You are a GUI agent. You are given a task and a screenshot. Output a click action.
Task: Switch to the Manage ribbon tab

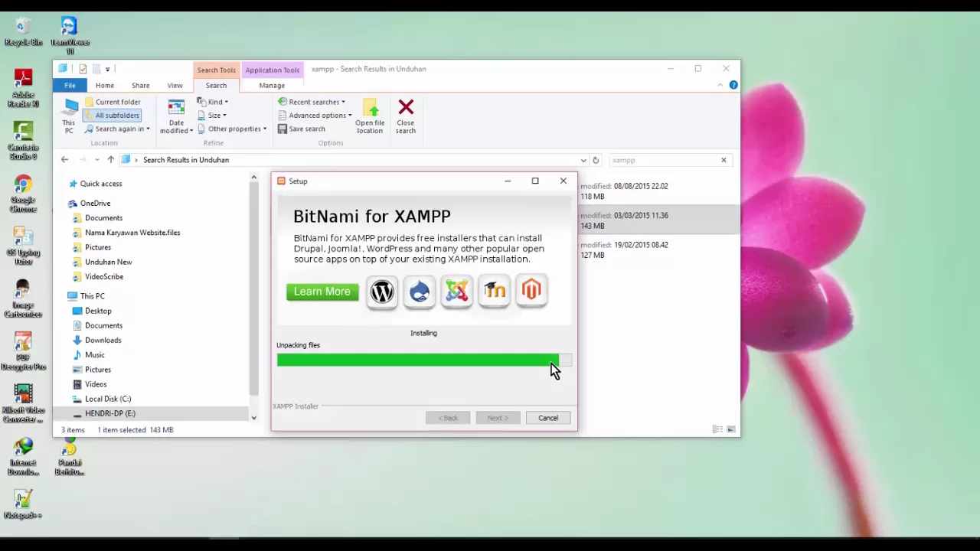click(272, 86)
